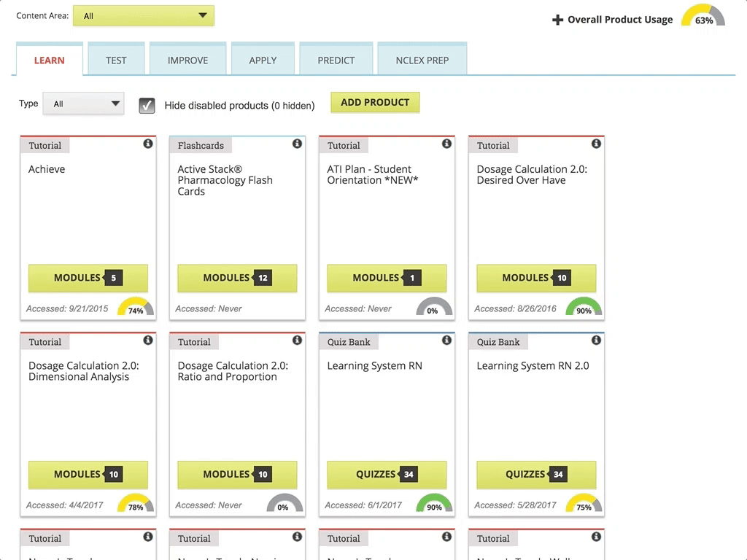Open the NCLEX PREP tab
This screenshot has height=560, width=747.
tap(422, 61)
